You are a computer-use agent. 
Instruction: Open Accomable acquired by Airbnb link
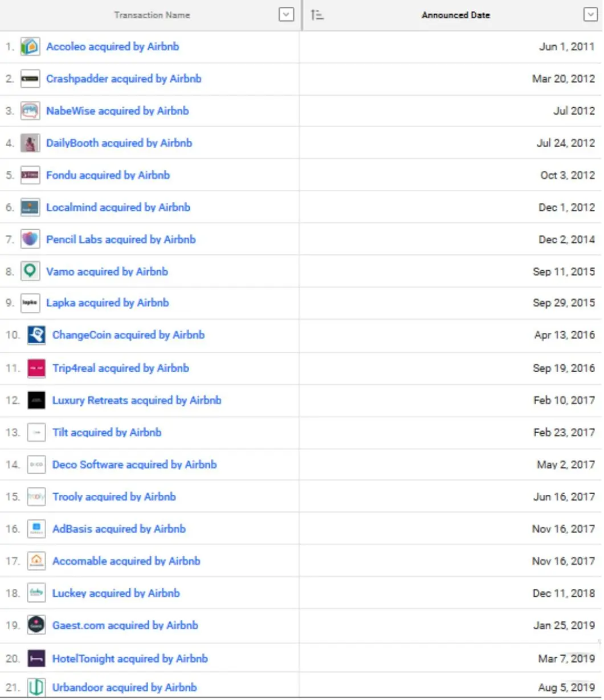coord(126,561)
